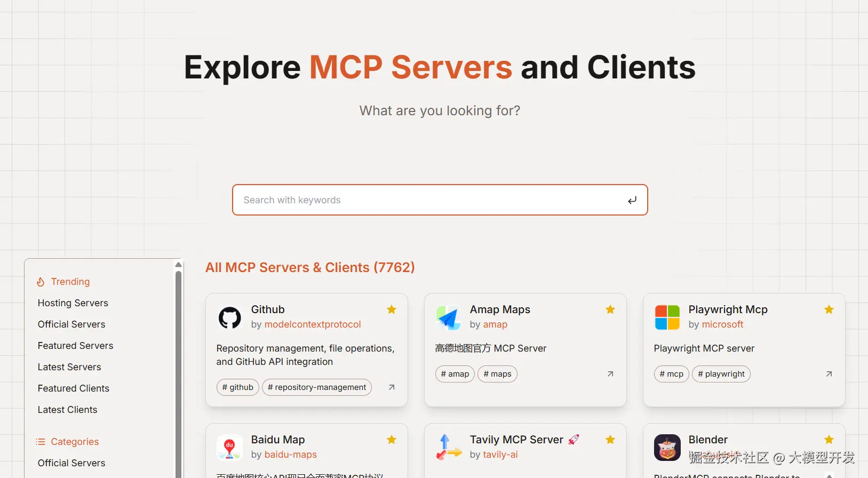
Task: Click the star icon on Amap Maps card
Action: pos(610,309)
